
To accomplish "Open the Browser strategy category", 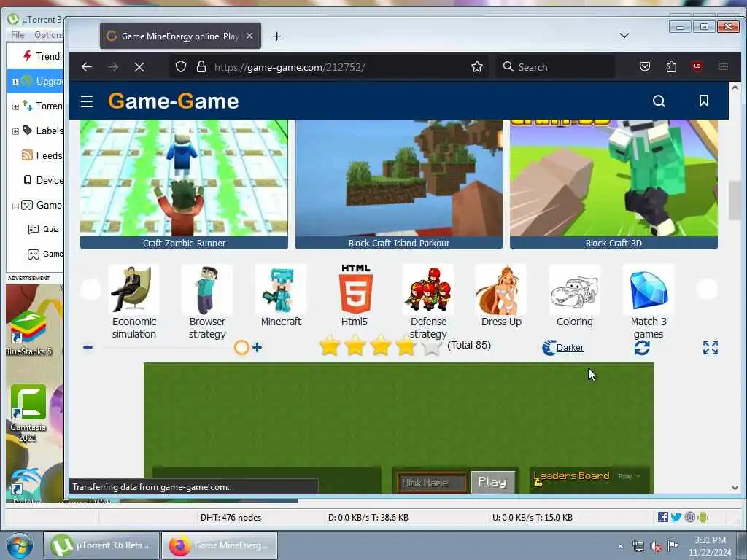I will [x=207, y=303].
